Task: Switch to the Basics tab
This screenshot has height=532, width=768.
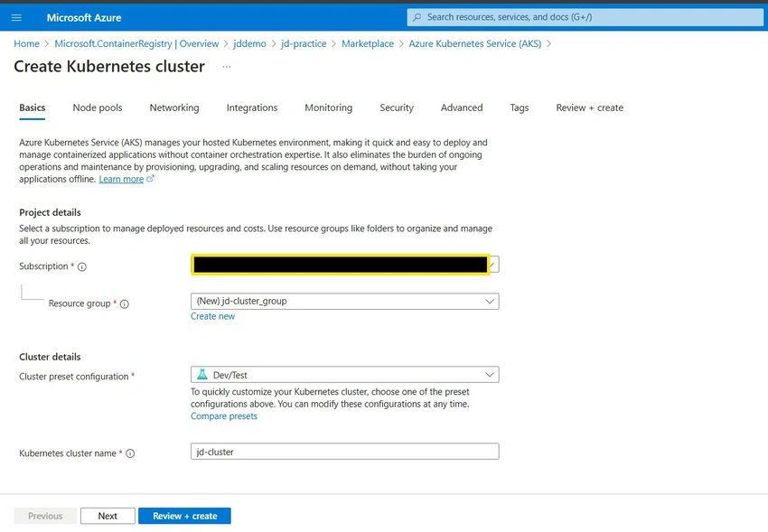Action: click(33, 107)
